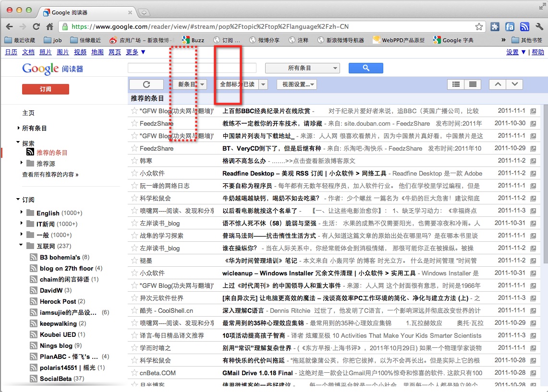Switch to expanded view icon
This screenshot has width=548, height=392.
456,84
